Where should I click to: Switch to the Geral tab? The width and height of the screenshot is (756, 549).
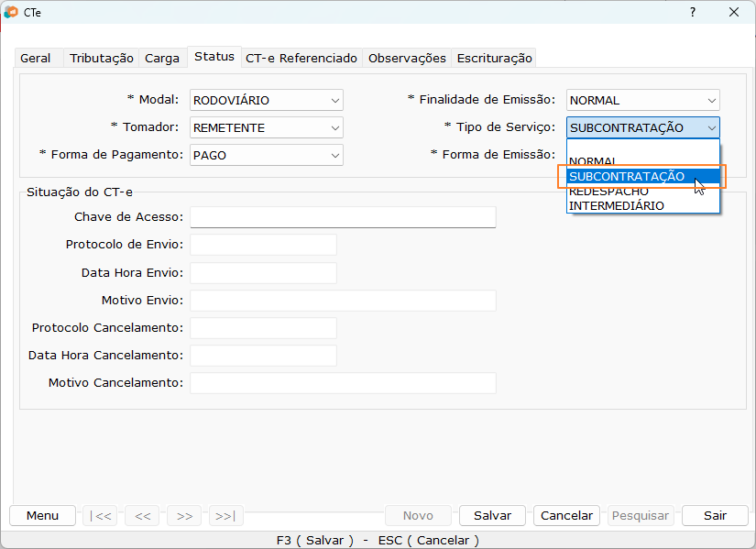tap(35, 58)
